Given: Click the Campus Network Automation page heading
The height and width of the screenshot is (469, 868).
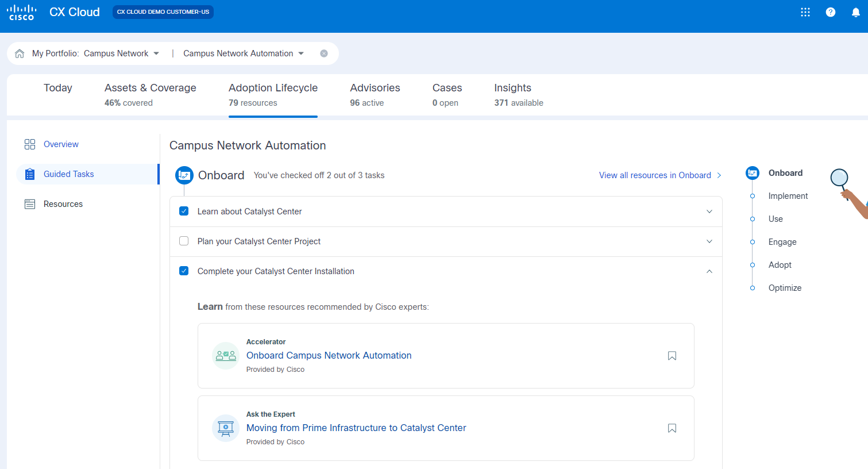Looking at the screenshot, I should [x=248, y=145].
